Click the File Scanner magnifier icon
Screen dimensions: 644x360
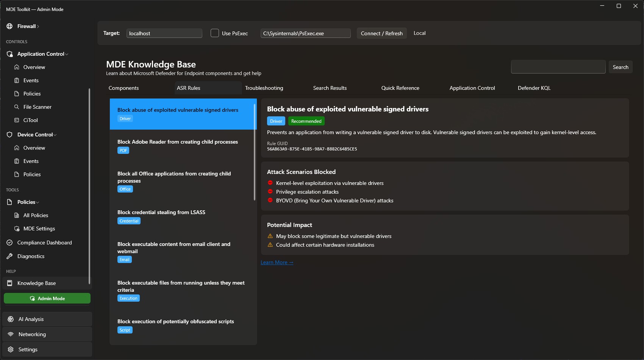17,107
